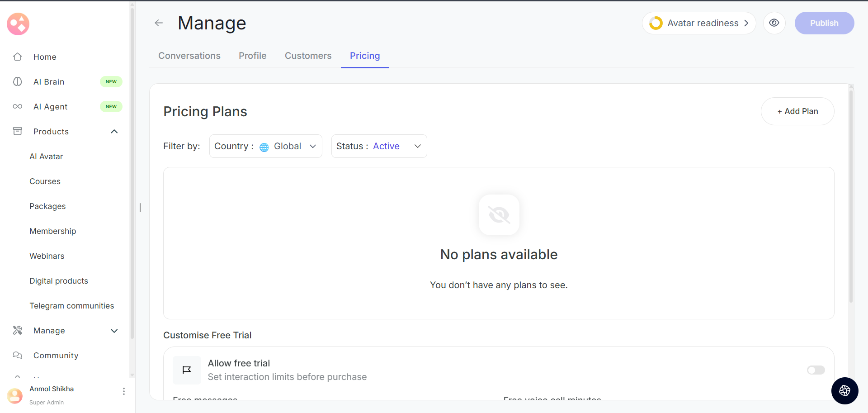Viewport: 868px width, 413px height.
Task: Open the Status Active filter dropdown
Action: click(x=379, y=146)
